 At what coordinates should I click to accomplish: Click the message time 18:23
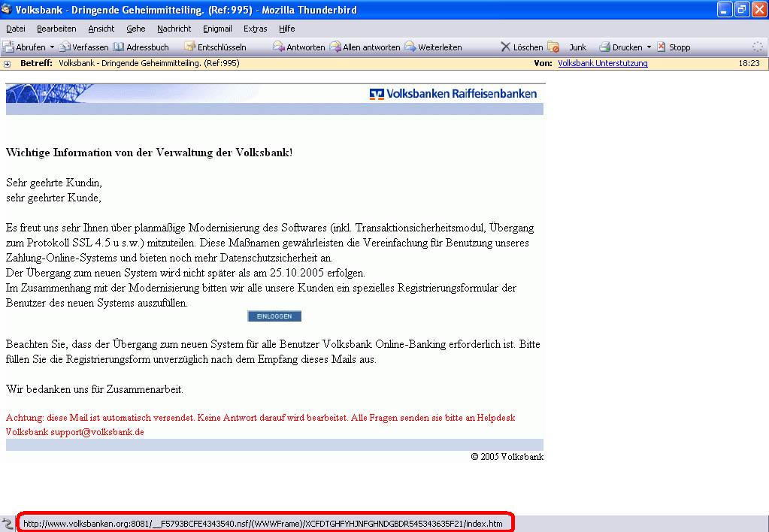749,63
